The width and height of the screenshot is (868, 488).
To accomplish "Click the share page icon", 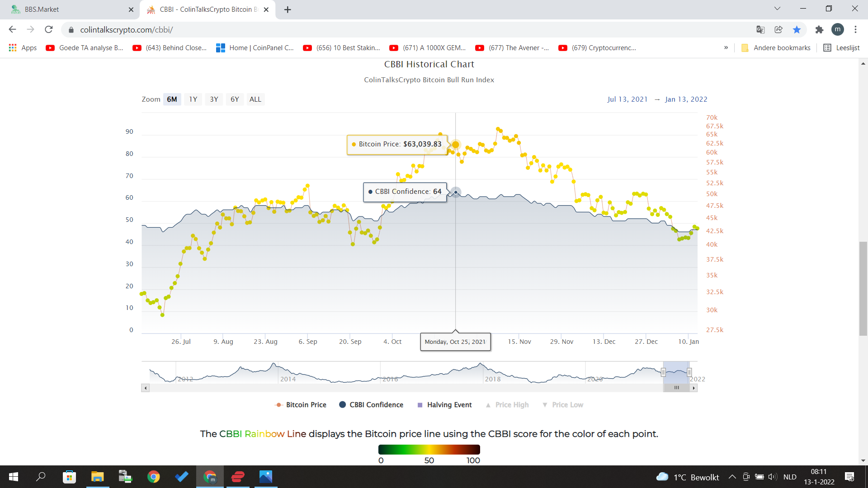I will point(778,29).
